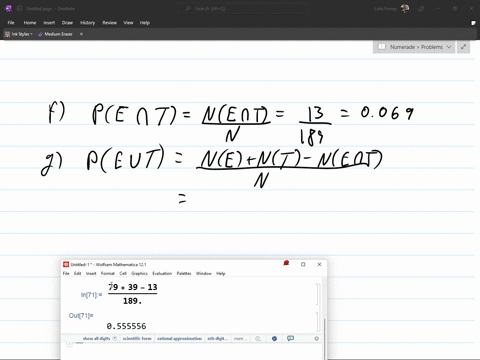Click the back arrow next to OneNote title
The image size is (480, 360).
(19, 8)
